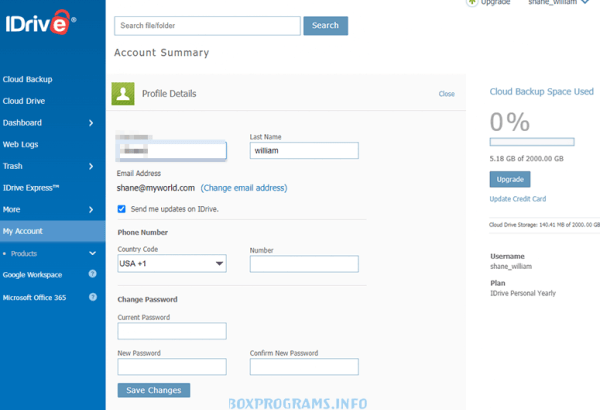Expand the Trash submenu arrow
This screenshot has width=600, height=410.
[91, 167]
